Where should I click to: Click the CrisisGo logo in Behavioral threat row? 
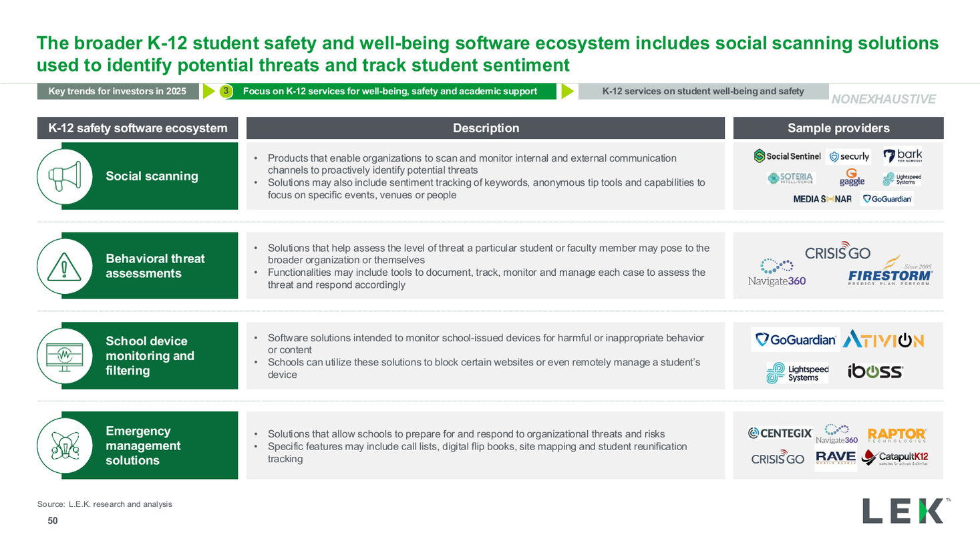pos(838,251)
